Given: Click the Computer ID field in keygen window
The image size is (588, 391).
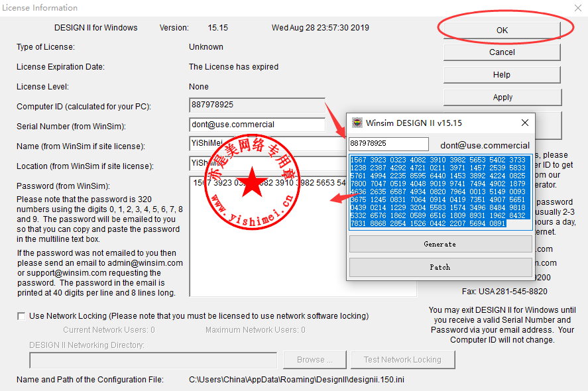Looking at the screenshot, I should [388, 144].
